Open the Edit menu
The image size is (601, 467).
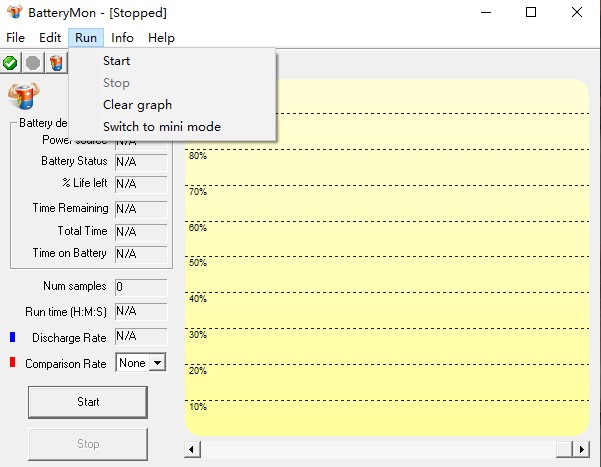pos(50,38)
